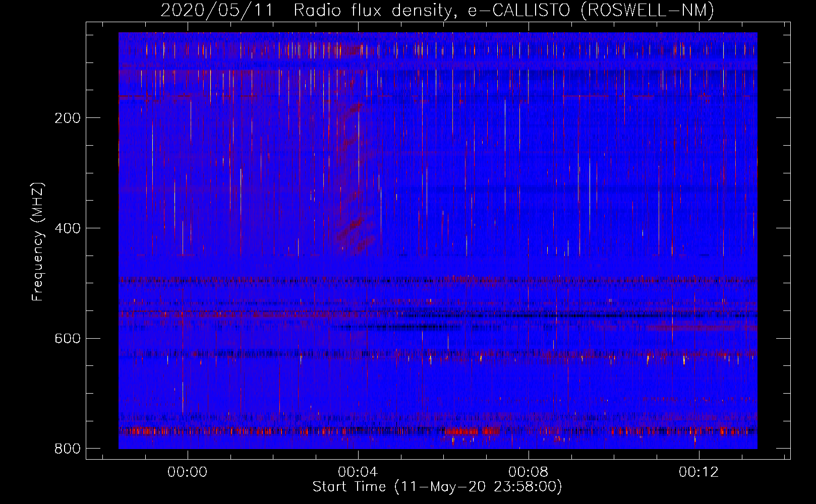Click the plot title mentioning e-CALLISTO (ROSWELL-NM)
Image resolution: width=816 pixels, height=504 pixels.
click(x=437, y=11)
